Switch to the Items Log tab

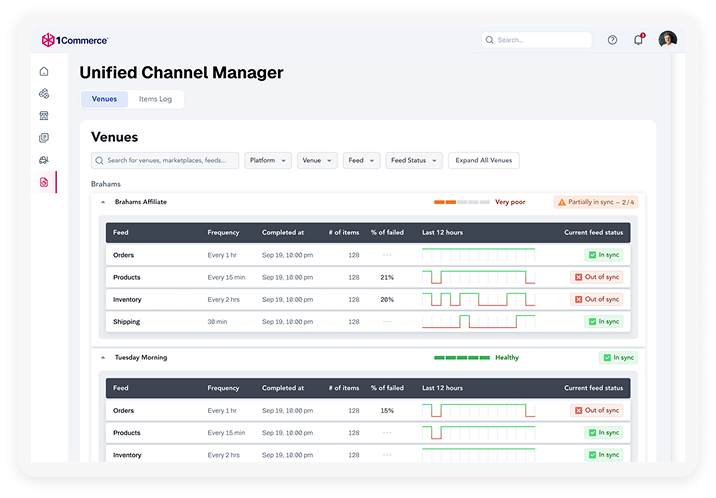(x=155, y=99)
